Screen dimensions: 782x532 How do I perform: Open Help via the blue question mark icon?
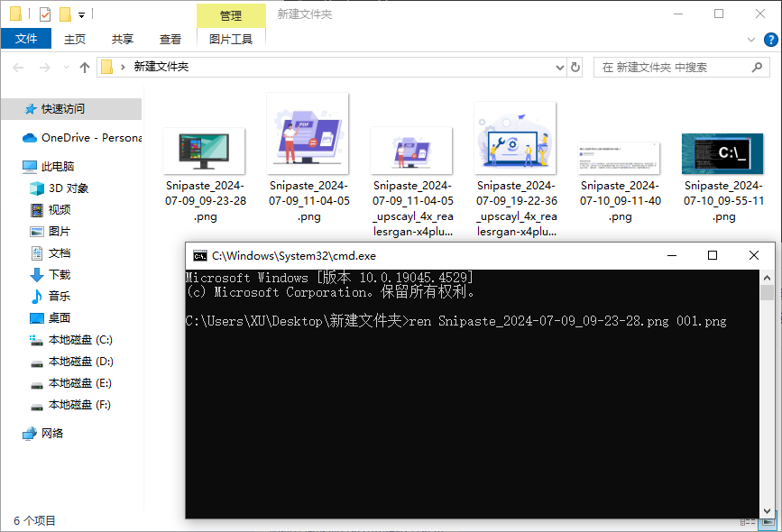pyautogui.click(x=771, y=39)
